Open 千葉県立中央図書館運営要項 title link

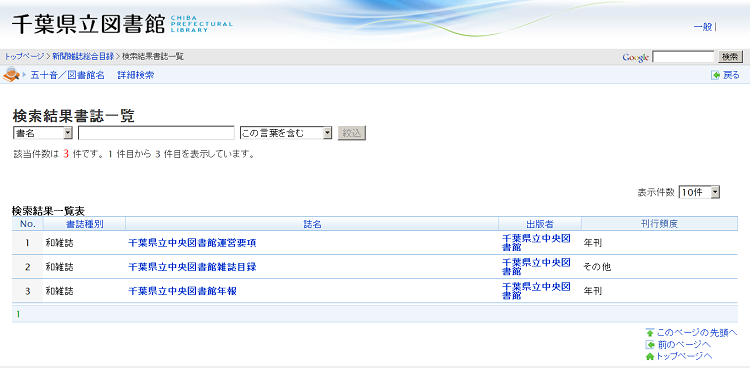pyautogui.click(x=192, y=243)
